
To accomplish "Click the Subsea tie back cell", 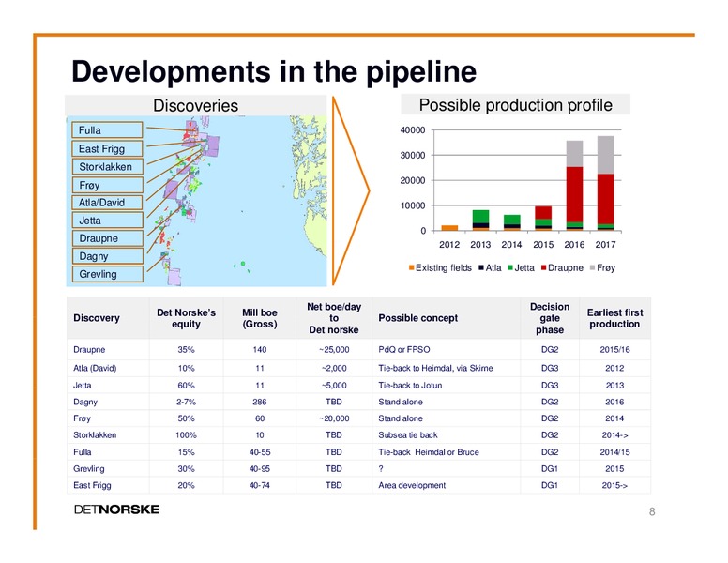I will pyautogui.click(x=408, y=435).
